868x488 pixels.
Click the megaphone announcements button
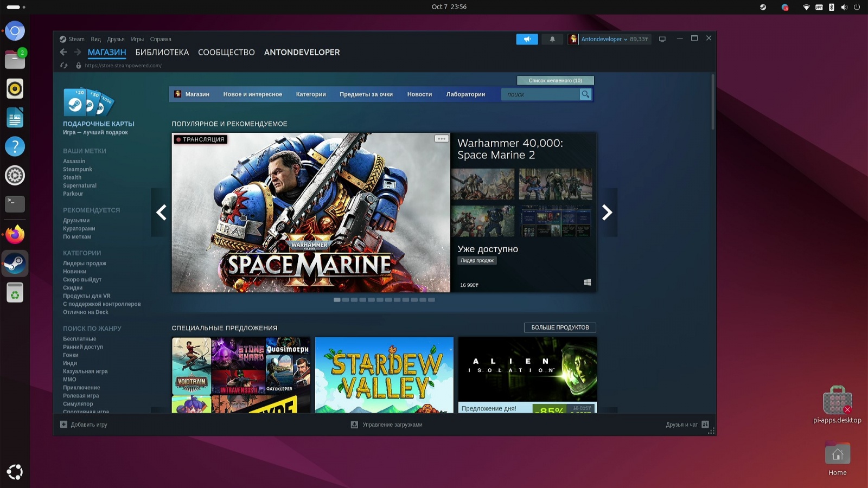click(x=527, y=39)
